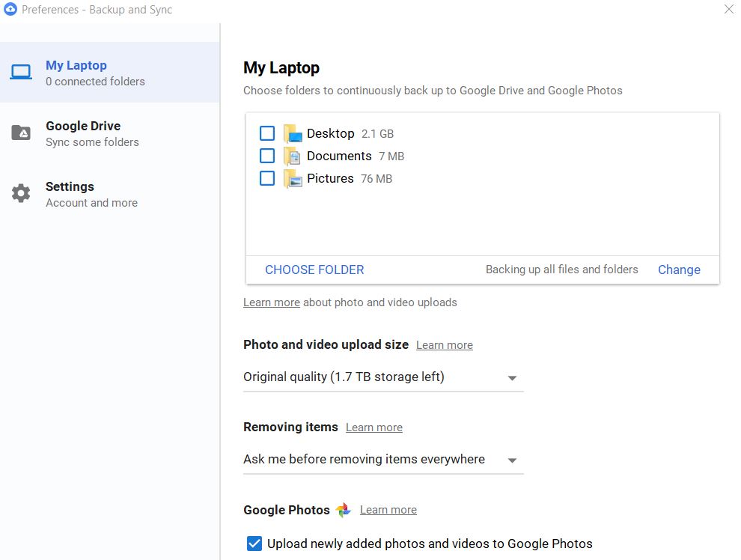Check the Documents folder checkbox
This screenshot has height=560, width=741.
coord(267,156)
